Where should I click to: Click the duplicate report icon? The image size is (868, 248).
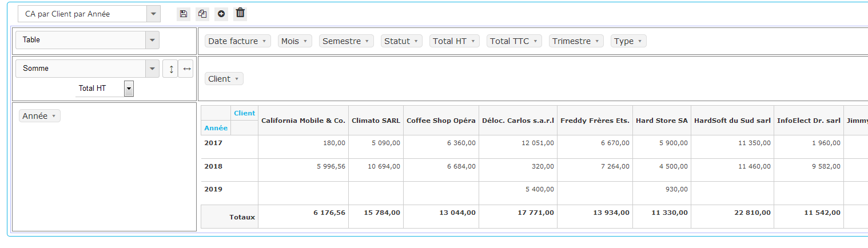(202, 14)
